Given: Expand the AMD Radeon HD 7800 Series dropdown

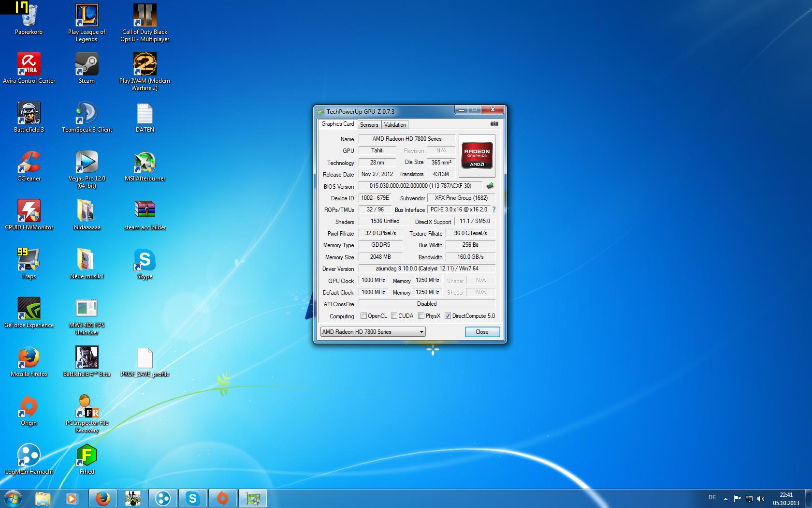Looking at the screenshot, I should tap(421, 332).
